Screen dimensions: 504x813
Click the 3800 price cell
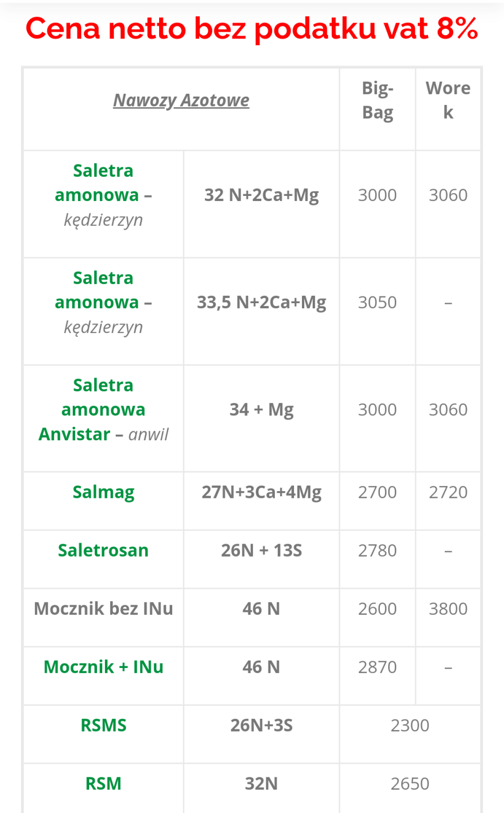448,609
